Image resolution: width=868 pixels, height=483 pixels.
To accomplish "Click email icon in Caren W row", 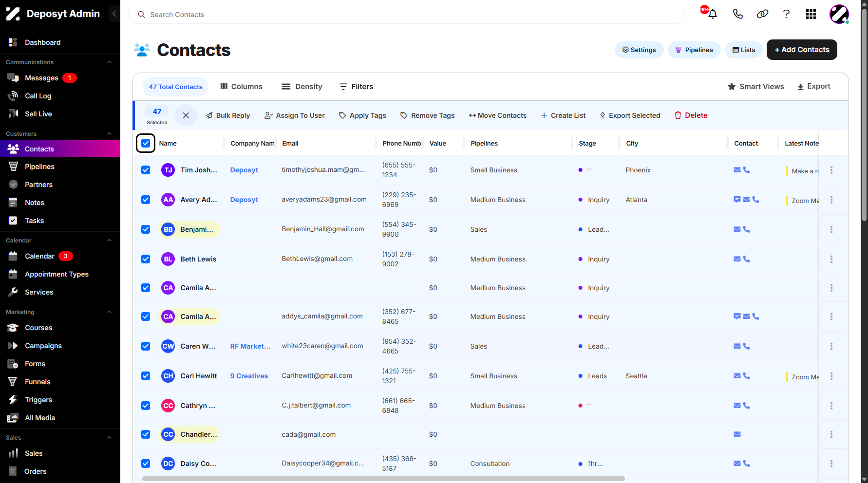I will [737, 346].
